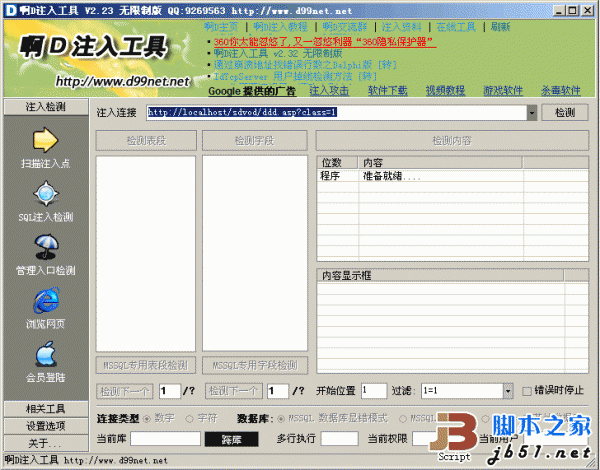Viewport: 600px width, 470px height.
Task: Click the 内容显示框 column header
Action: 440,276
